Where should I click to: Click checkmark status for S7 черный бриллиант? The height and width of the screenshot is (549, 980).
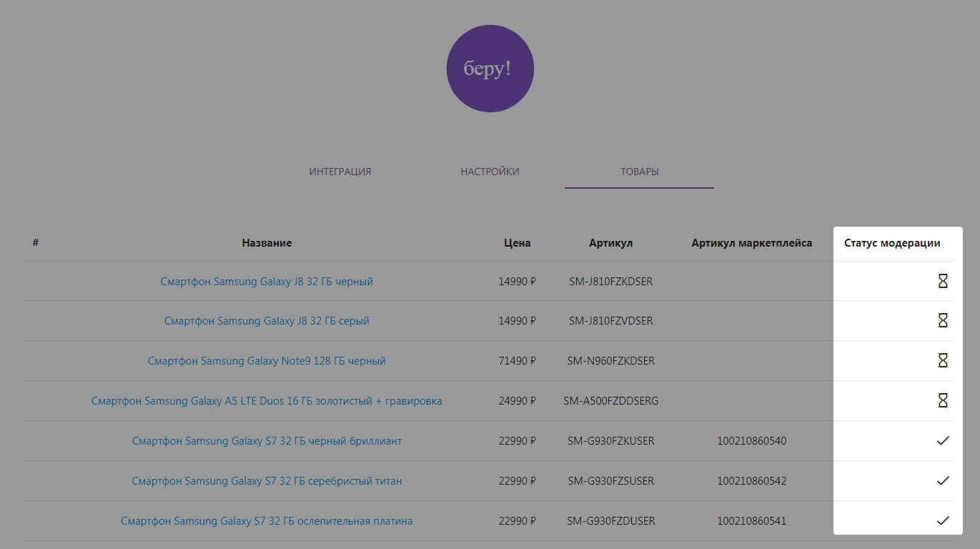943,441
